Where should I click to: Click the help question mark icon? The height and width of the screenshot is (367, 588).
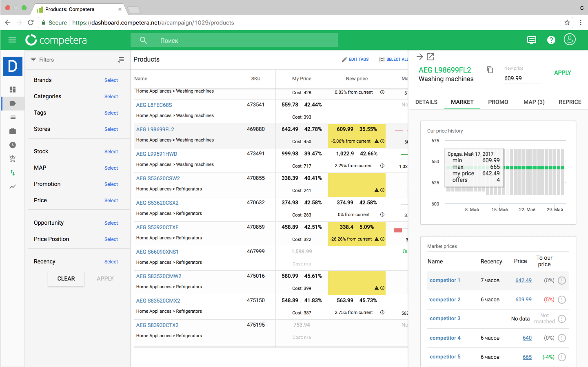[551, 40]
